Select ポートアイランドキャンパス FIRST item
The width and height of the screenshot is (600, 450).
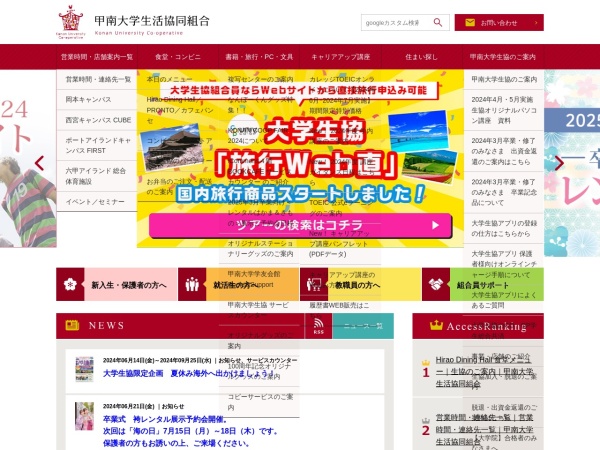pyautogui.click(x=97, y=145)
